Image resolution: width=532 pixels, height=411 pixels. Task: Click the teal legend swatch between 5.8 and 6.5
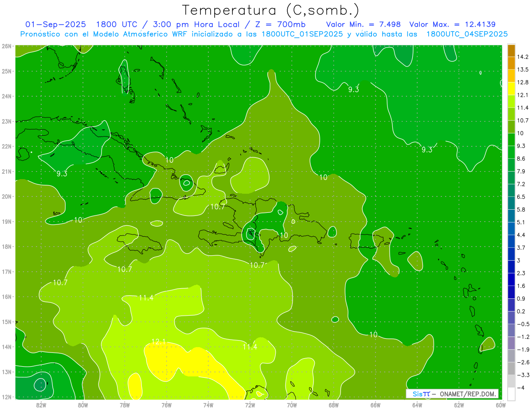(x=511, y=203)
